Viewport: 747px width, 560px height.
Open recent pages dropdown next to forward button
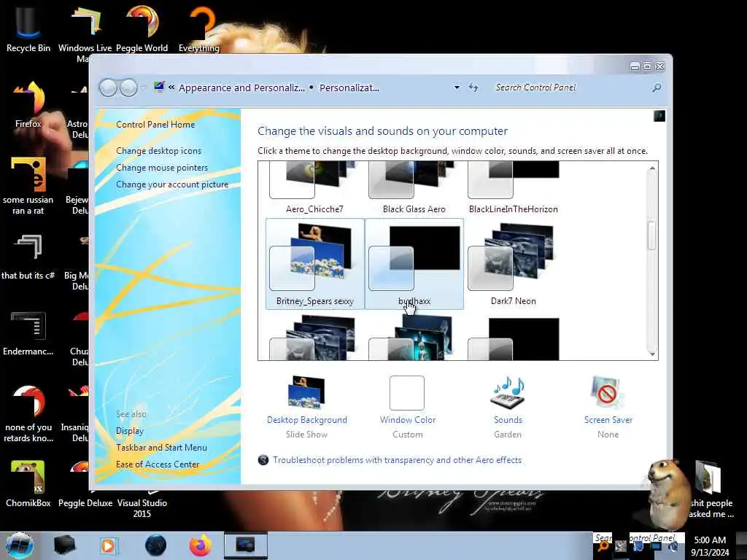pos(143,88)
